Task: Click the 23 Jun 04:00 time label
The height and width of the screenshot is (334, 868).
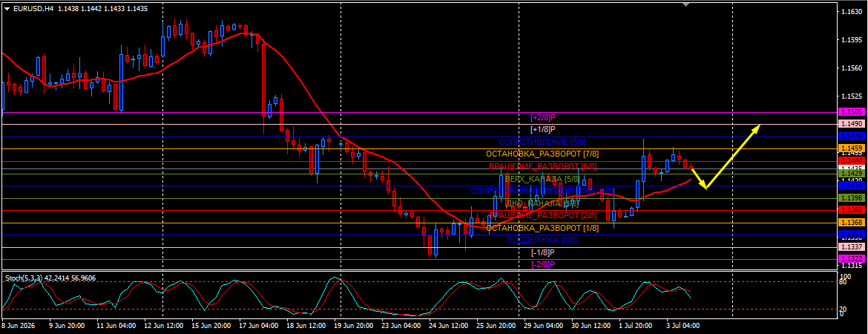Action: [x=401, y=326]
